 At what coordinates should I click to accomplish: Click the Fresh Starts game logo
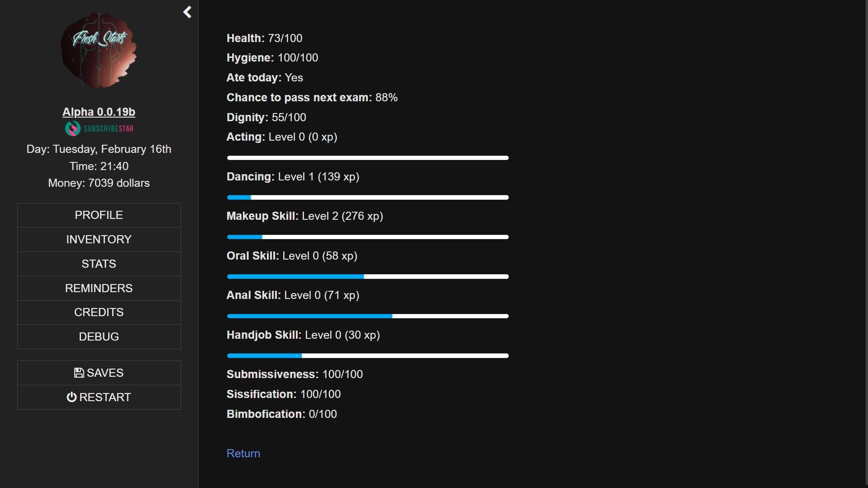(x=99, y=50)
